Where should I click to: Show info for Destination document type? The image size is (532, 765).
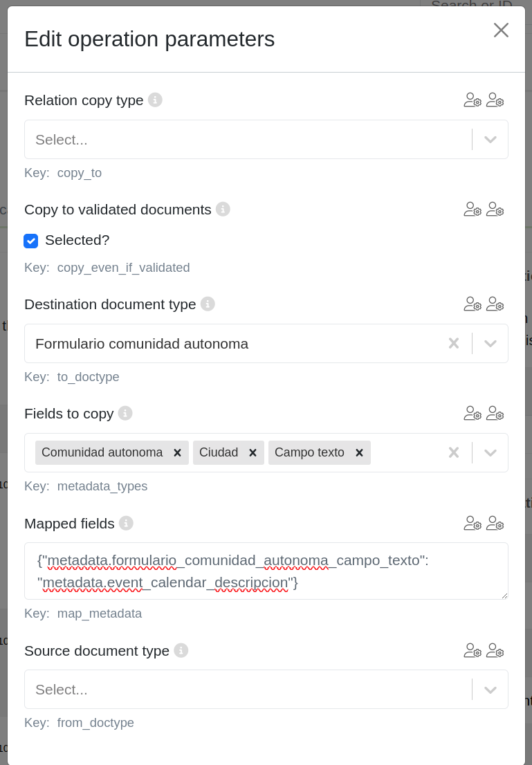208,304
